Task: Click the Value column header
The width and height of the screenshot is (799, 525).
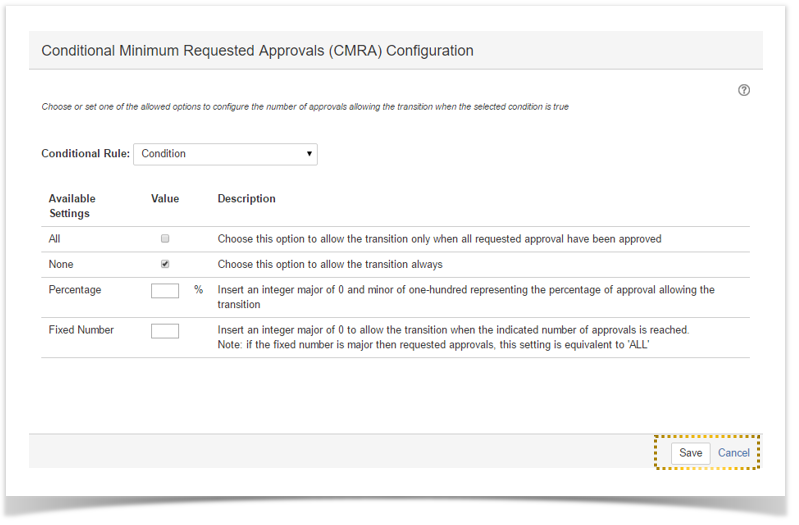Action: (165, 199)
